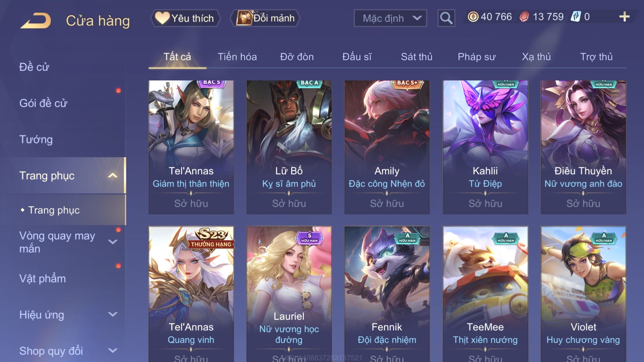Tap the blue voucher currency icon

pos(576,17)
